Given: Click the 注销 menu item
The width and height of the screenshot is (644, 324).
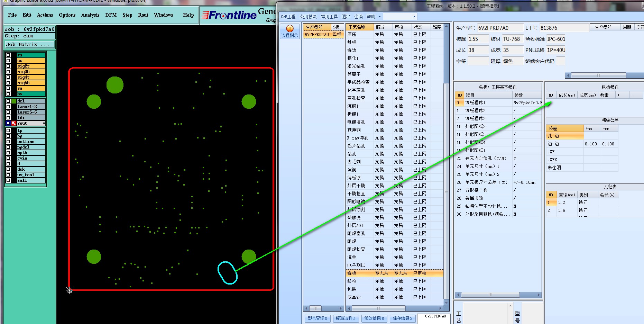Looking at the screenshot, I should 359,17.
